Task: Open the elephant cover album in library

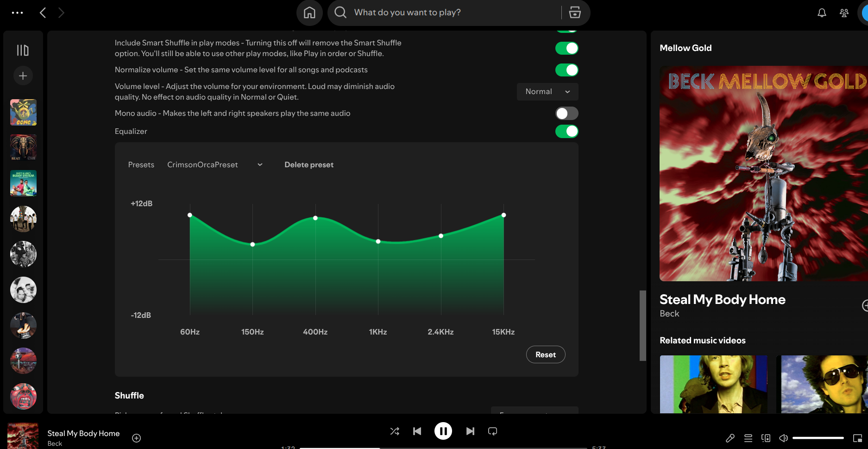Action: [x=23, y=148]
